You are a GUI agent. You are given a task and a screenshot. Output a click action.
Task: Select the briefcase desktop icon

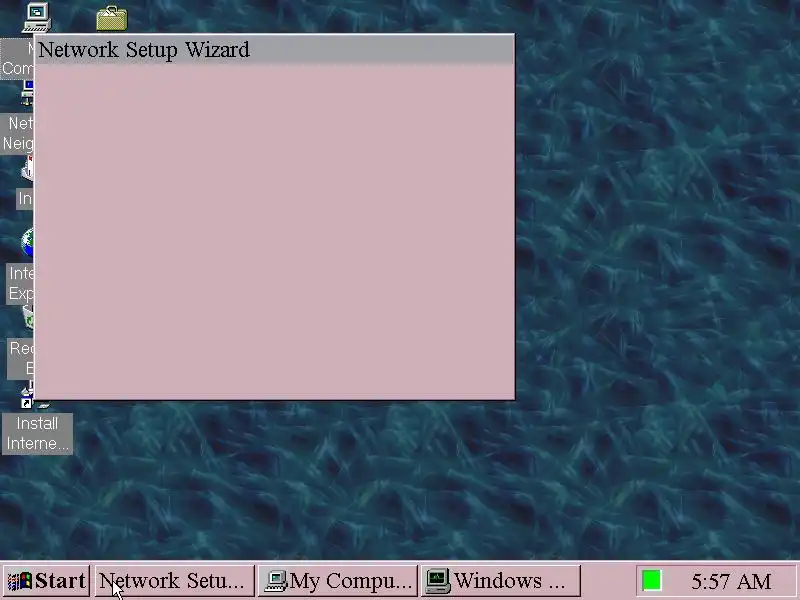pos(112,18)
